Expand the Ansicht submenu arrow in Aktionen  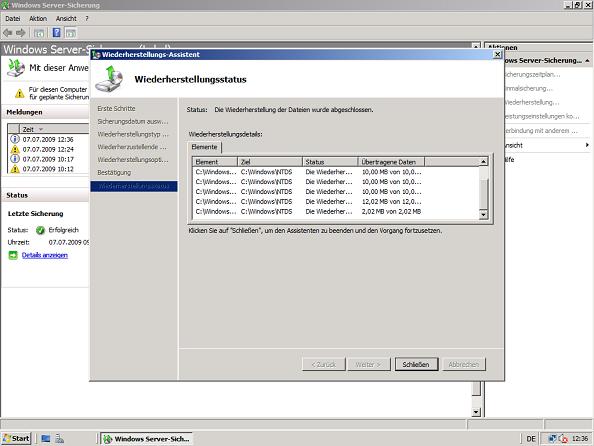pyautogui.click(x=587, y=145)
